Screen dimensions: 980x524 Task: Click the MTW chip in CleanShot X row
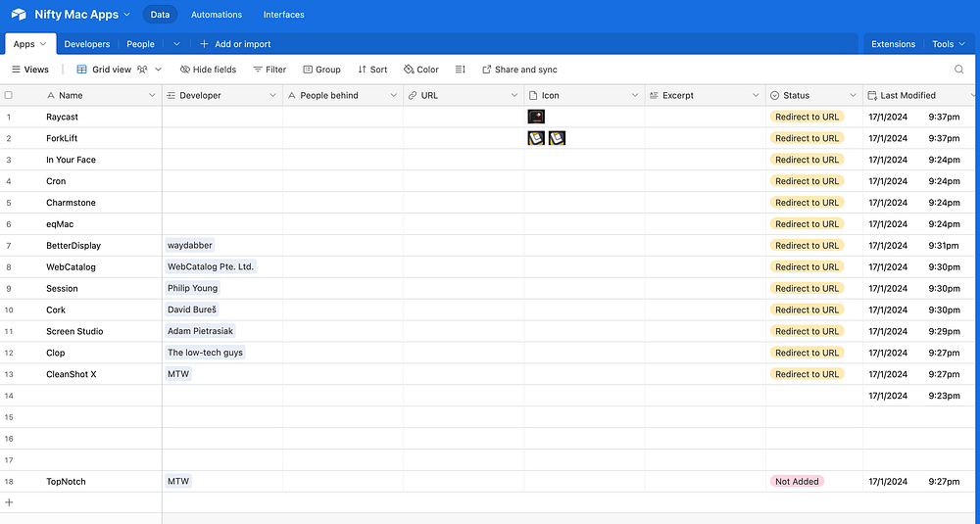[178, 374]
